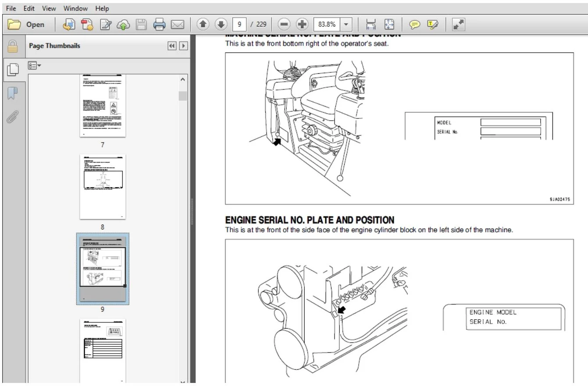Click the fit width scrolling icon

[x=371, y=25]
